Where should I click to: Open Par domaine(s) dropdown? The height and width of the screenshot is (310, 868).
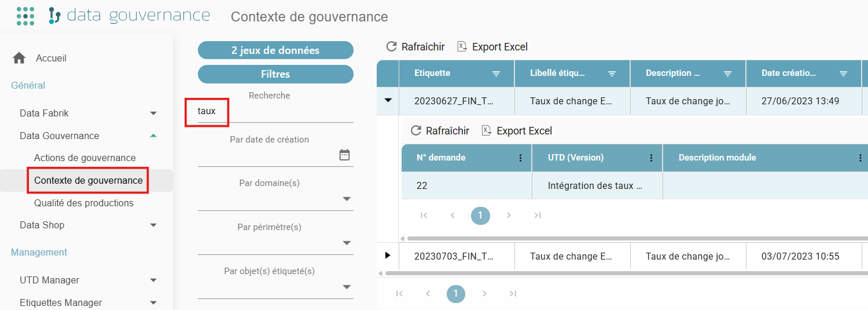(x=347, y=199)
